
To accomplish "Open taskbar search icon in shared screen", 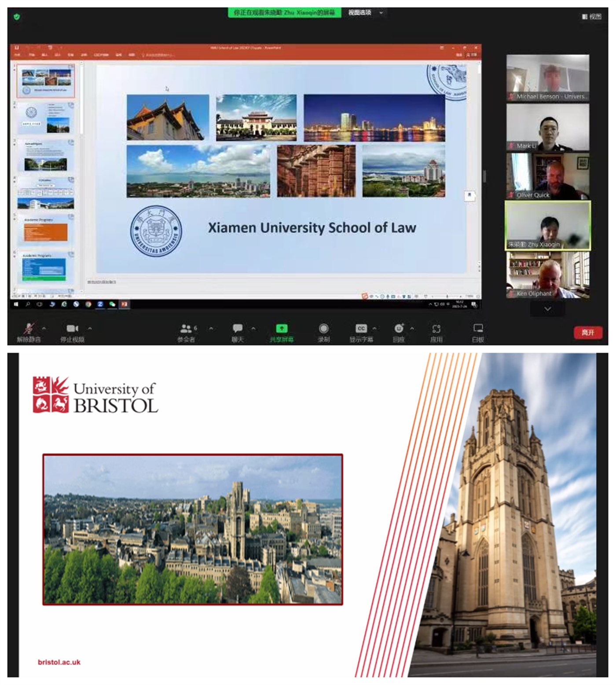I will (28, 304).
